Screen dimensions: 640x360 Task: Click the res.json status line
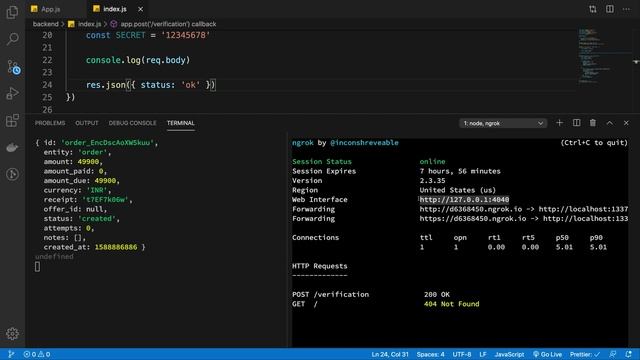point(151,85)
